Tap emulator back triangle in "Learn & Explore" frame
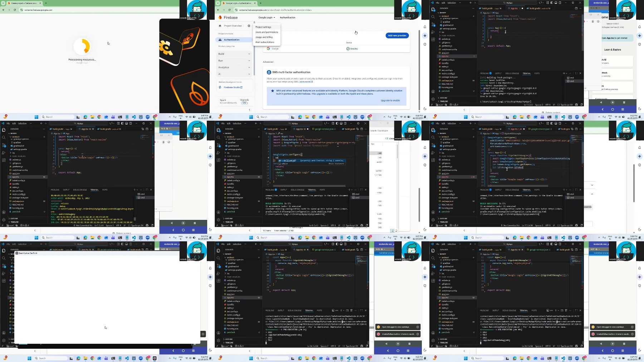 click(x=601, y=102)
